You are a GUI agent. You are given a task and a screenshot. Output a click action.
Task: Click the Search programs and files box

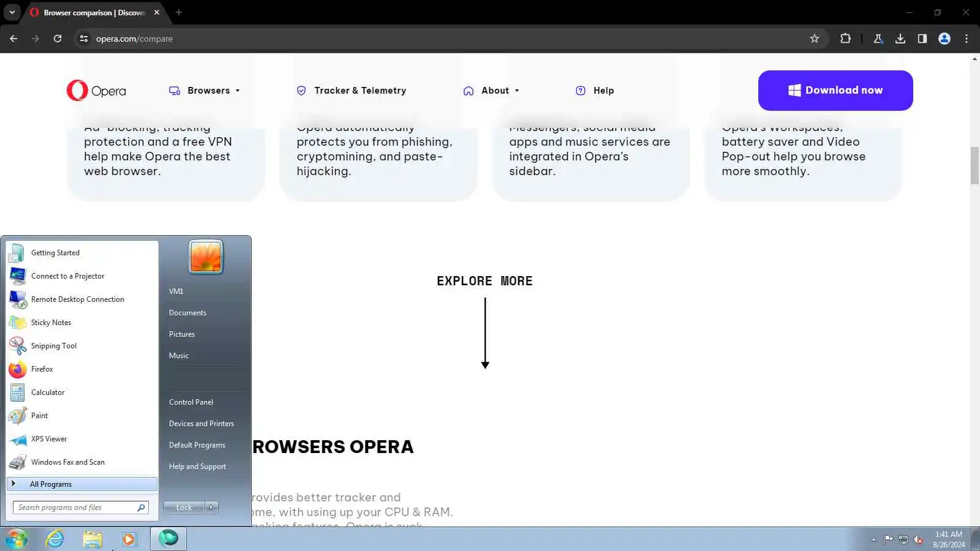73,508
